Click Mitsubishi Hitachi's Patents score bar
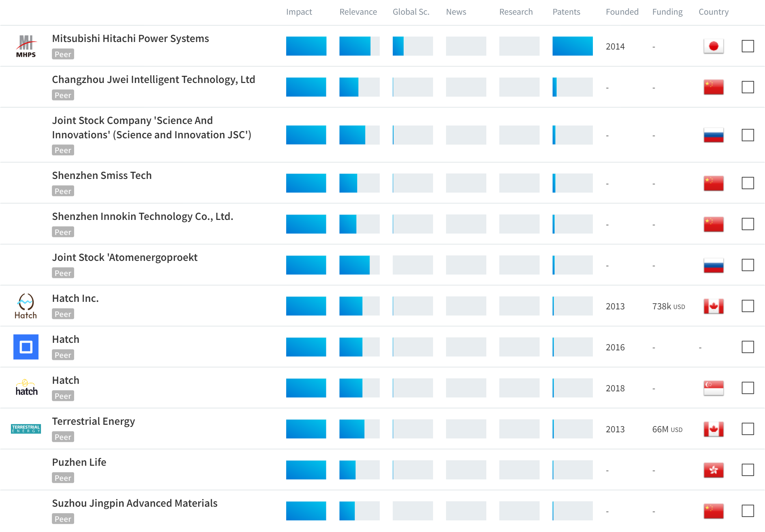Viewport: 765px width, 532px height. tap(572, 46)
